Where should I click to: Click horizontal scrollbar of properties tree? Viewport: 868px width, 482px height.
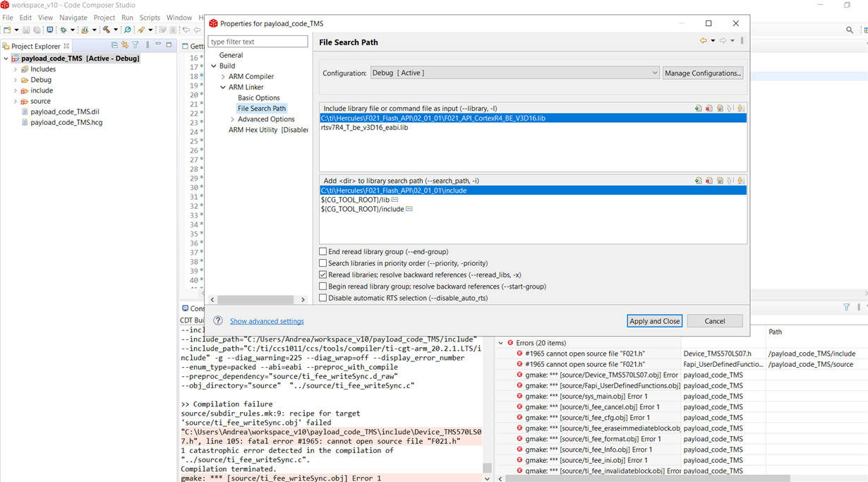256,300
